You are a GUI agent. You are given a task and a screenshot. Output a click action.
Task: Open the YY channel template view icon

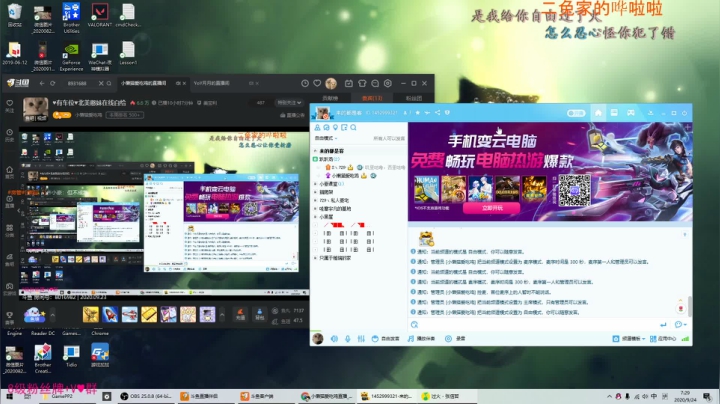614,112
